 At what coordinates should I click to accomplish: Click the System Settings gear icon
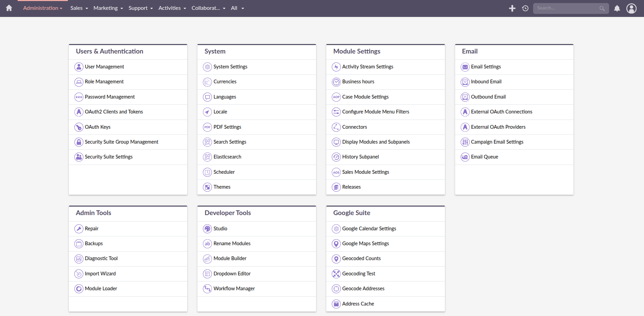[207, 67]
